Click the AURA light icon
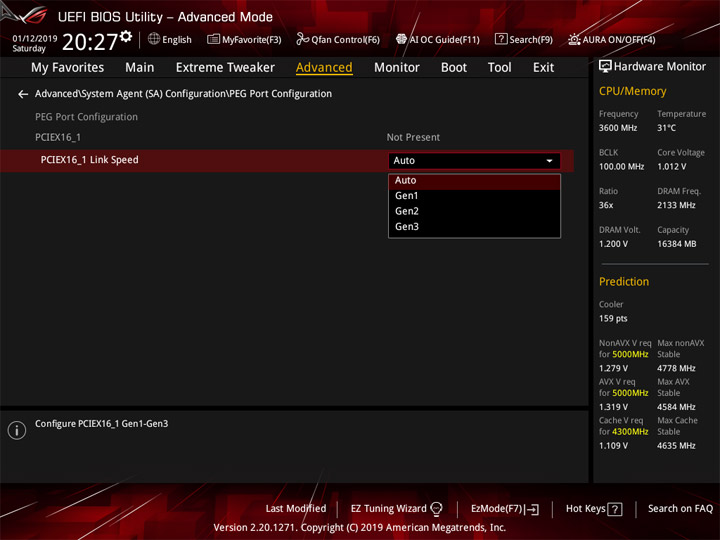 coord(574,39)
